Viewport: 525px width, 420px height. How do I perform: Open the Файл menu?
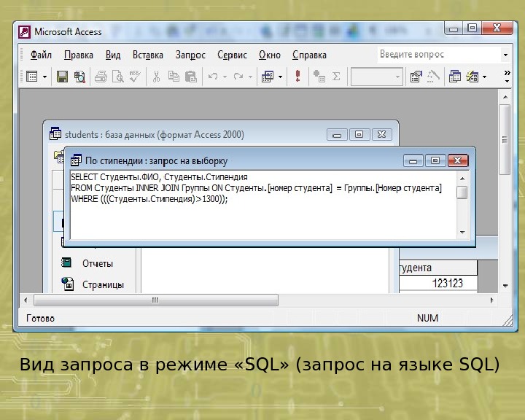pyautogui.click(x=41, y=55)
